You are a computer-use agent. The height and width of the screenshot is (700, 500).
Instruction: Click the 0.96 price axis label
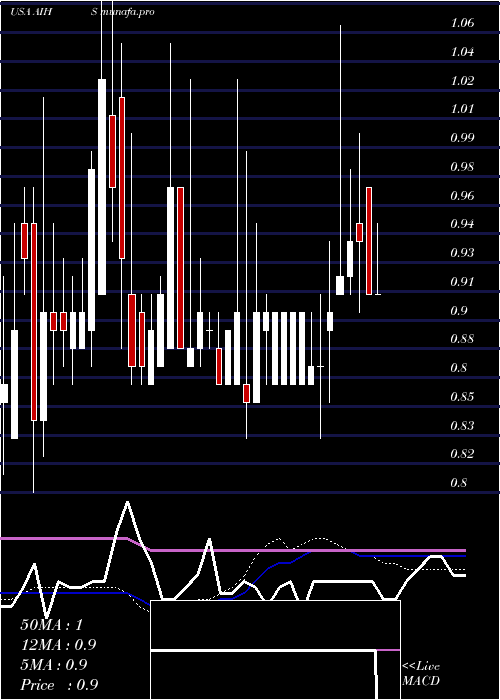coord(462,196)
